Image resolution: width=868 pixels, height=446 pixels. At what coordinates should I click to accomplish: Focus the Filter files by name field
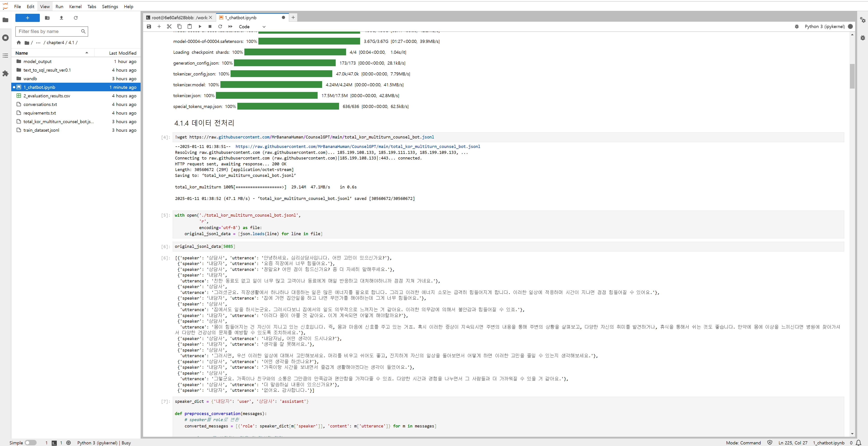(x=49, y=31)
